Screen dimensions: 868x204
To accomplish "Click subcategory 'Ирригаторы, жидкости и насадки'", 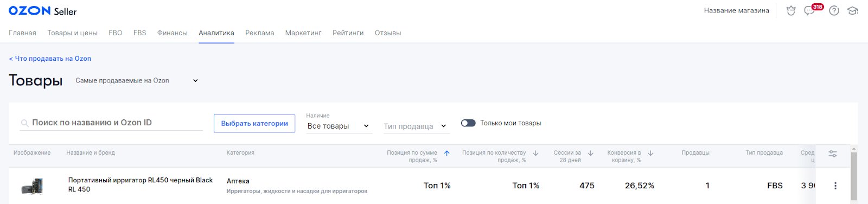I will click(297, 191).
